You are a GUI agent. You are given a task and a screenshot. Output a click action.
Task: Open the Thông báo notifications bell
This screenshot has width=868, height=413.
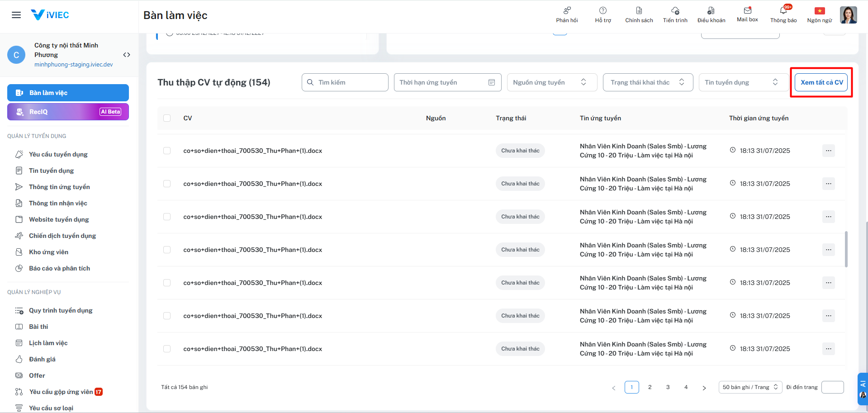783,14
